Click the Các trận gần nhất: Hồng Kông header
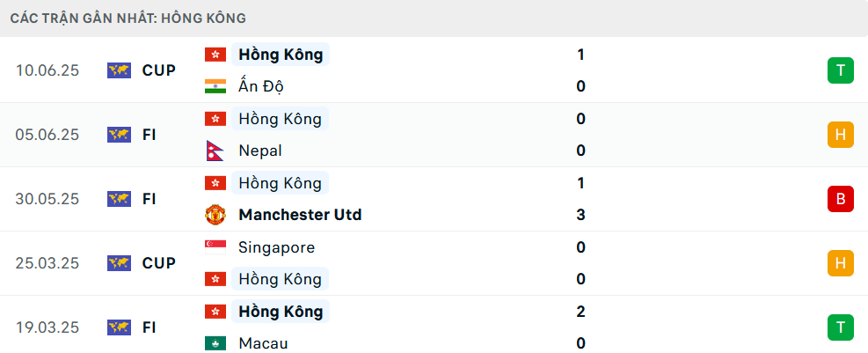 tap(128, 18)
